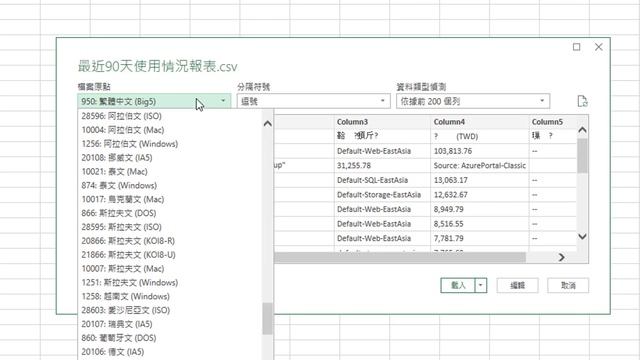640x360 pixels.
Task: Click the Column3 header
Action: pyautogui.click(x=382, y=122)
